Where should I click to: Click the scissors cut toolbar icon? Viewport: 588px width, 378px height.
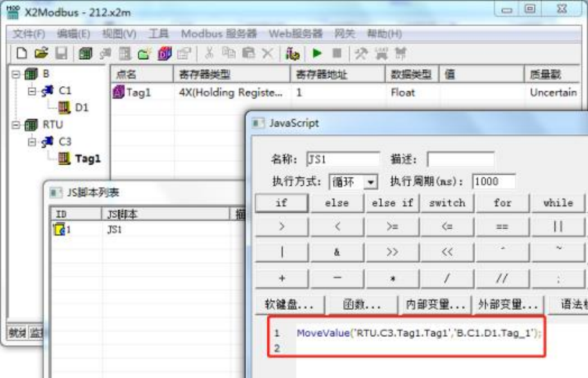(x=209, y=53)
